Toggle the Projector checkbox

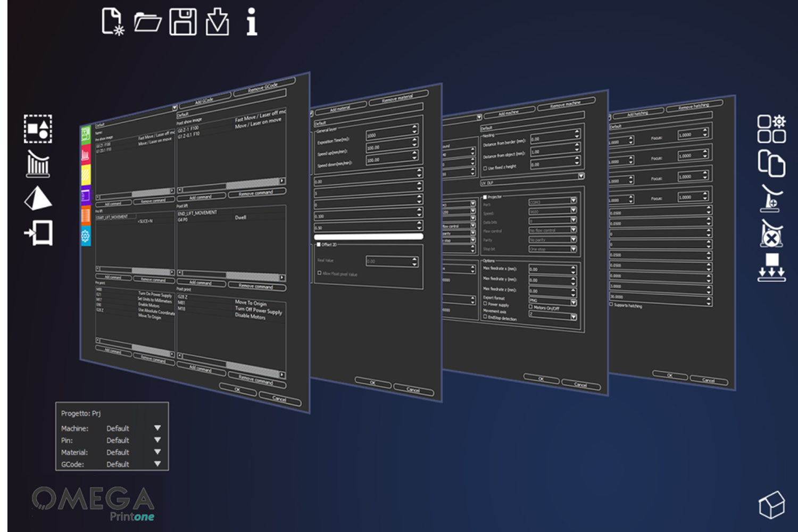coord(485,197)
